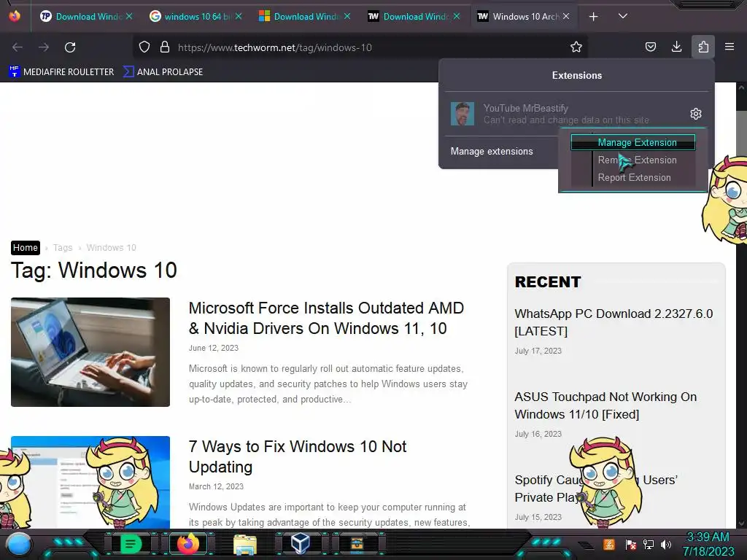Bookmark this page with the star

pyautogui.click(x=576, y=47)
